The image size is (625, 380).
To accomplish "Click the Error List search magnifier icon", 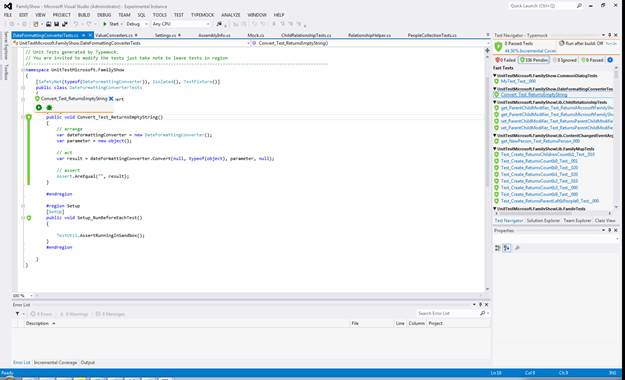I will 483,313.
